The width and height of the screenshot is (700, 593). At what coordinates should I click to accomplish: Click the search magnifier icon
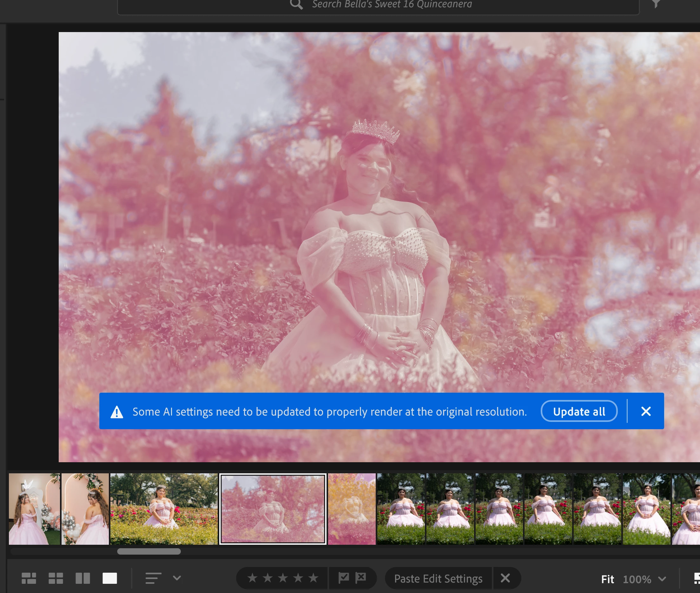[296, 4]
